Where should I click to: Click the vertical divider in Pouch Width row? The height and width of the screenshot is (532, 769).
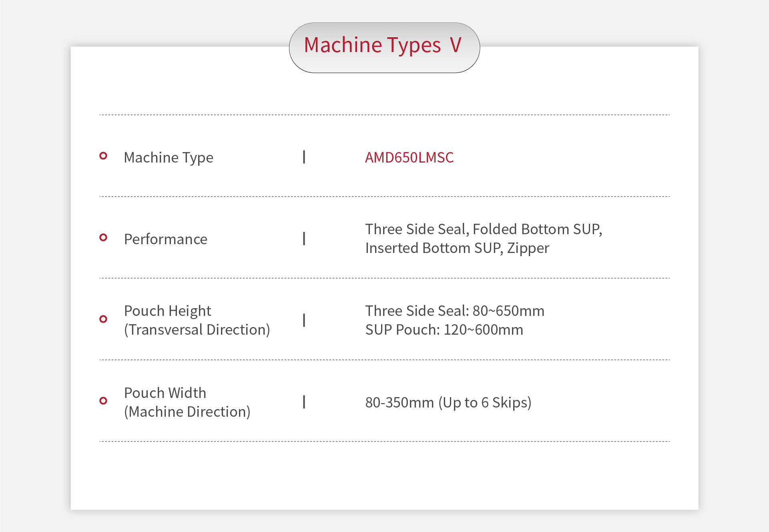tap(304, 402)
